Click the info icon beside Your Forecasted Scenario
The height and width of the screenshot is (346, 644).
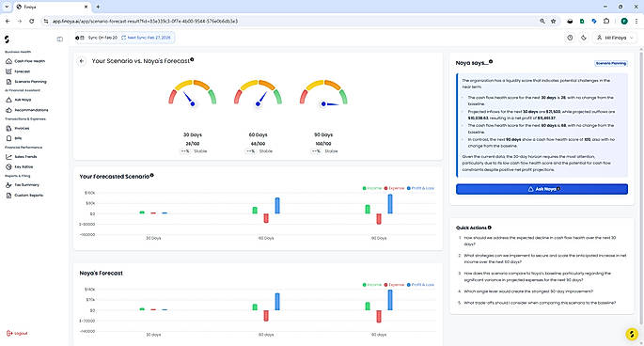point(152,175)
